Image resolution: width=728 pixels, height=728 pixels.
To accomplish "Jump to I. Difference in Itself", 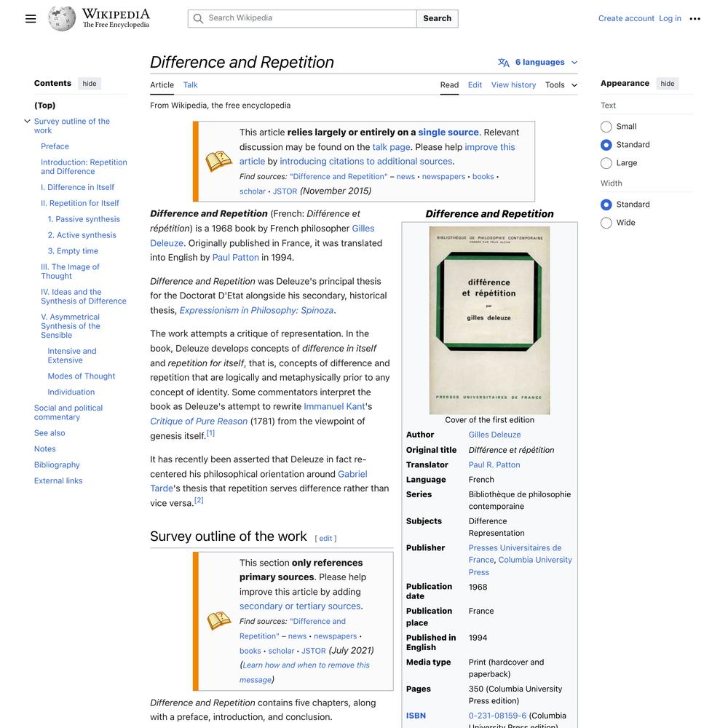I will tap(77, 187).
